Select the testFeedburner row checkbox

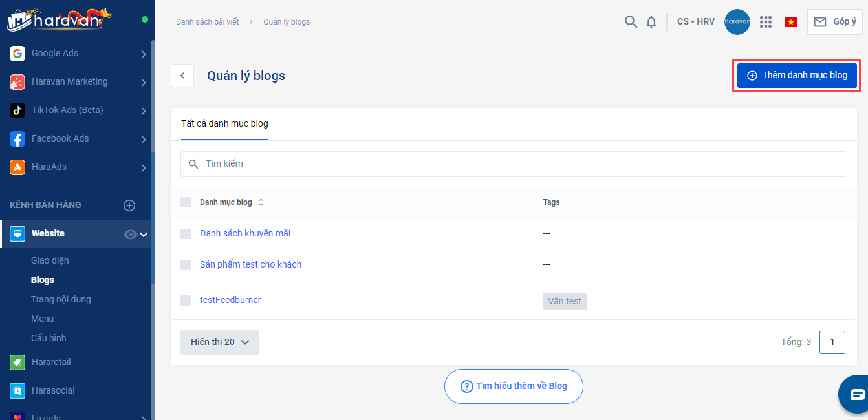186,300
